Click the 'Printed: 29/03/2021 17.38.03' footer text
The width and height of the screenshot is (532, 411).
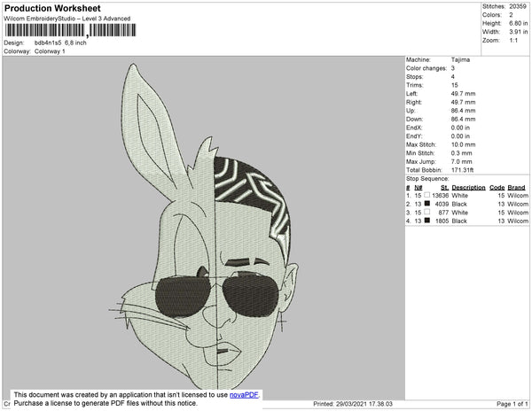click(x=353, y=404)
